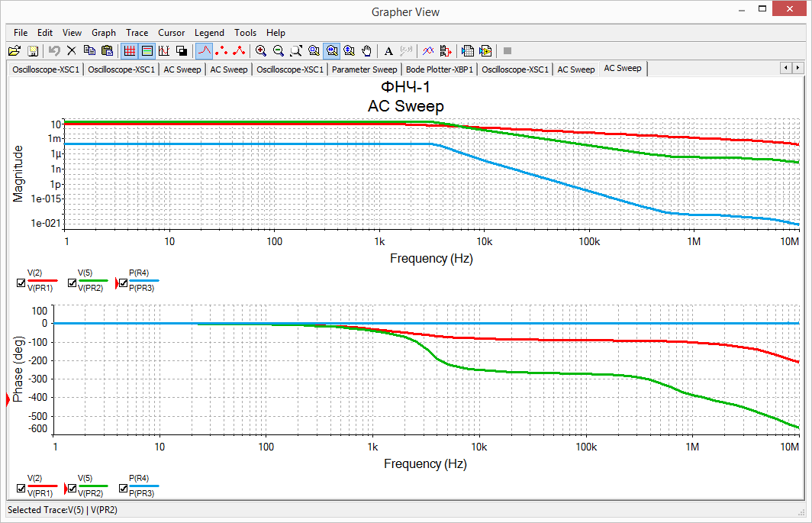Open the Legend menu

coord(209,33)
